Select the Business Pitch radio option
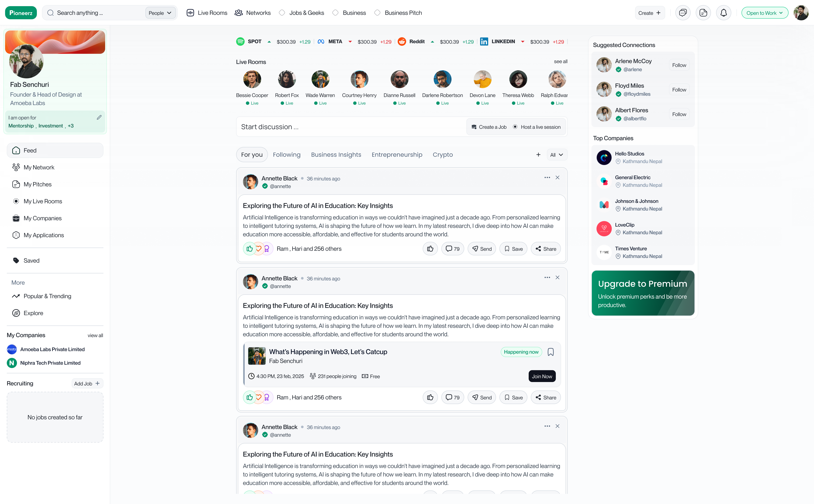This screenshot has width=814, height=504. coord(377,13)
